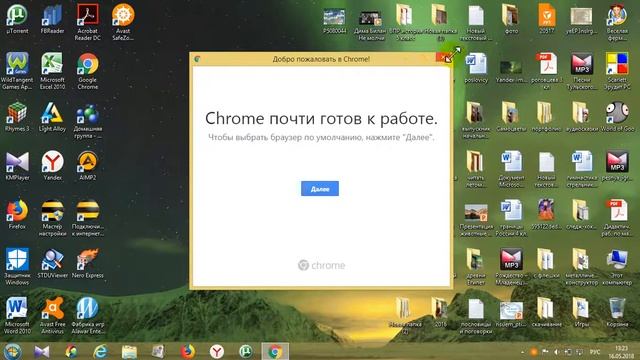The width and height of the screenshot is (640, 360).
Task: Open the Start button on taskbar
Action: [12, 351]
